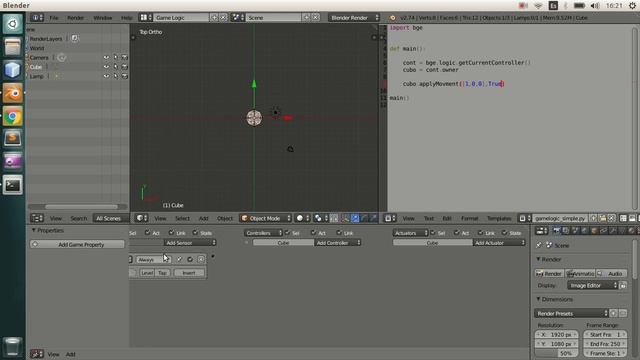Viewport: 640px width, 360px height.
Task: Open the properties editor type selector
Action: 542,231
